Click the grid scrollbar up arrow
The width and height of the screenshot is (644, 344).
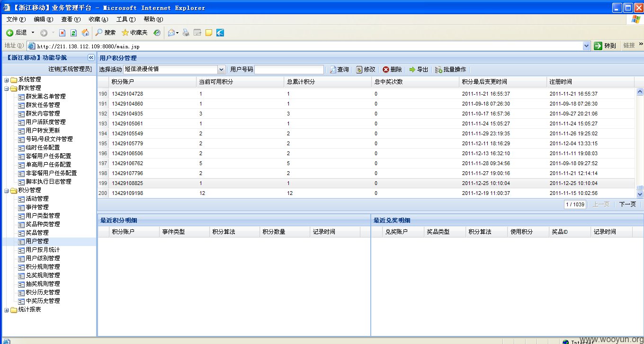click(640, 92)
